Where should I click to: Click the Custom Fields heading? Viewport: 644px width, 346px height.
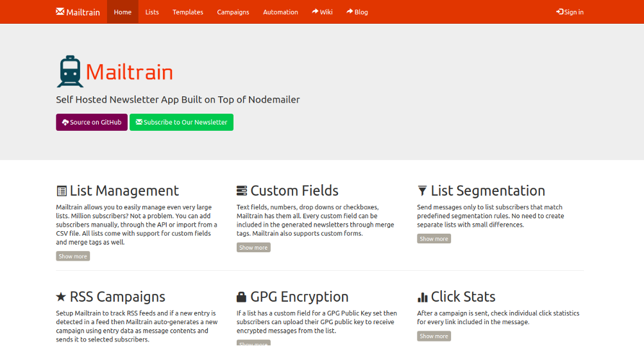click(294, 191)
